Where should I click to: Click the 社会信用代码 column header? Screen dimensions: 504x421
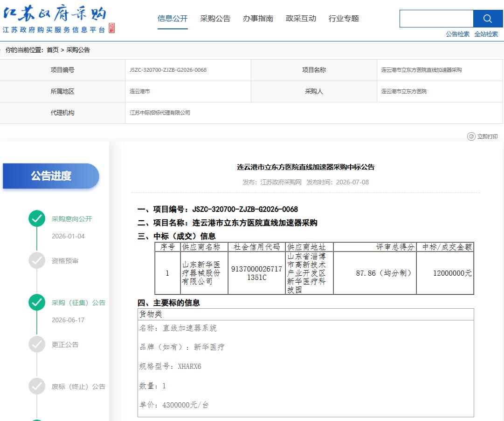click(x=256, y=247)
